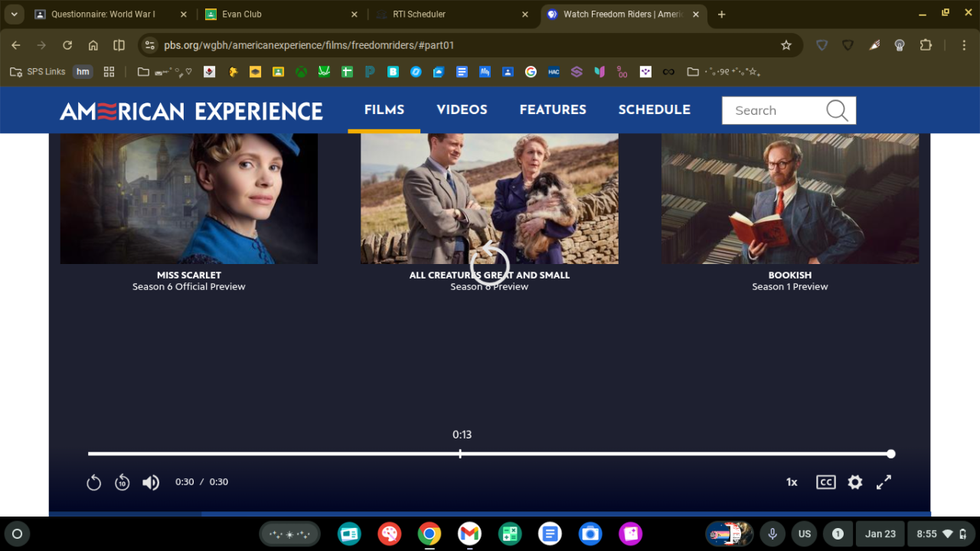Toggle the microphone dictation button
This screenshot has height=551, width=980.
click(x=773, y=534)
